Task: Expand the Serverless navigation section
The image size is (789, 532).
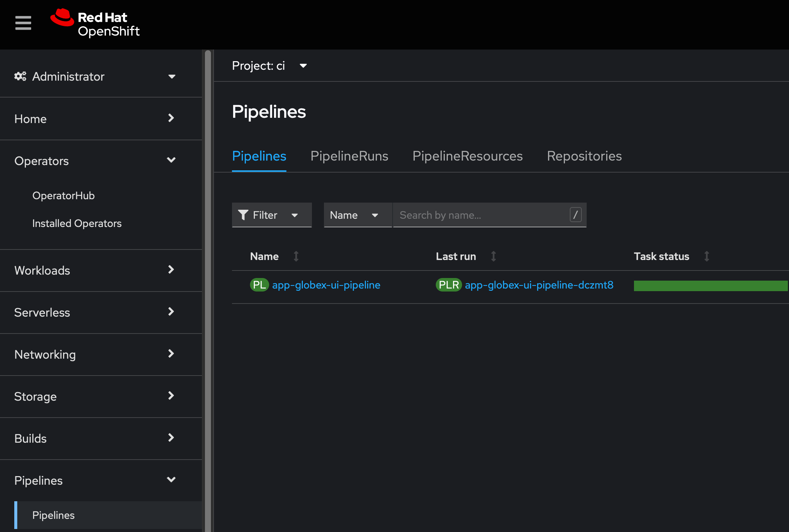Action: pos(95,312)
